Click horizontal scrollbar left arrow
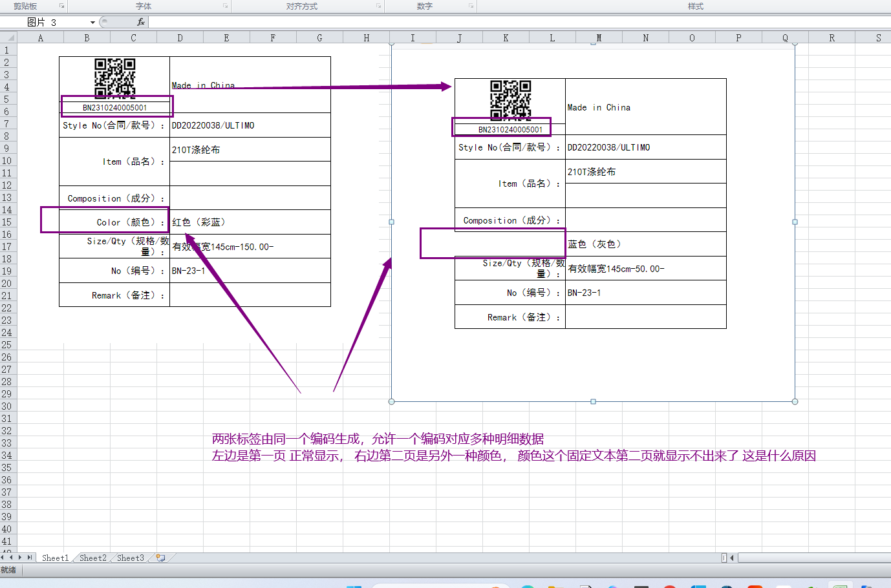This screenshot has height=588, width=891. (x=732, y=558)
